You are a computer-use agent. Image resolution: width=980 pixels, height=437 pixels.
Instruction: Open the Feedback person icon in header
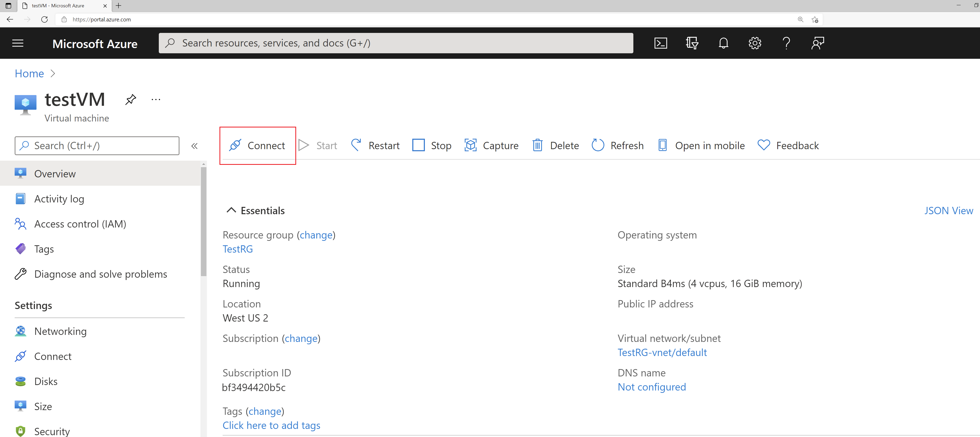click(818, 43)
